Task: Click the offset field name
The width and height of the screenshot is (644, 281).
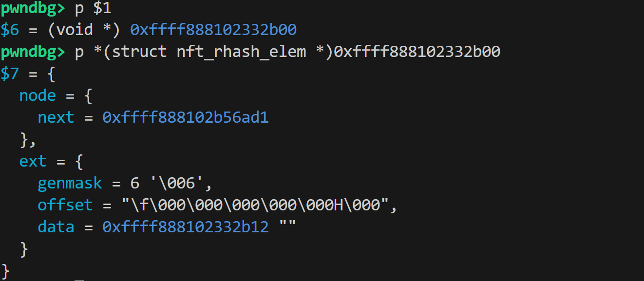Action: (65, 205)
